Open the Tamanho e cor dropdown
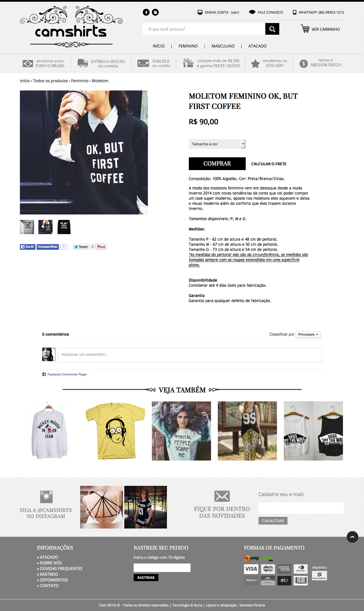Viewport: 364px width, 611px height. (x=217, y=144)
